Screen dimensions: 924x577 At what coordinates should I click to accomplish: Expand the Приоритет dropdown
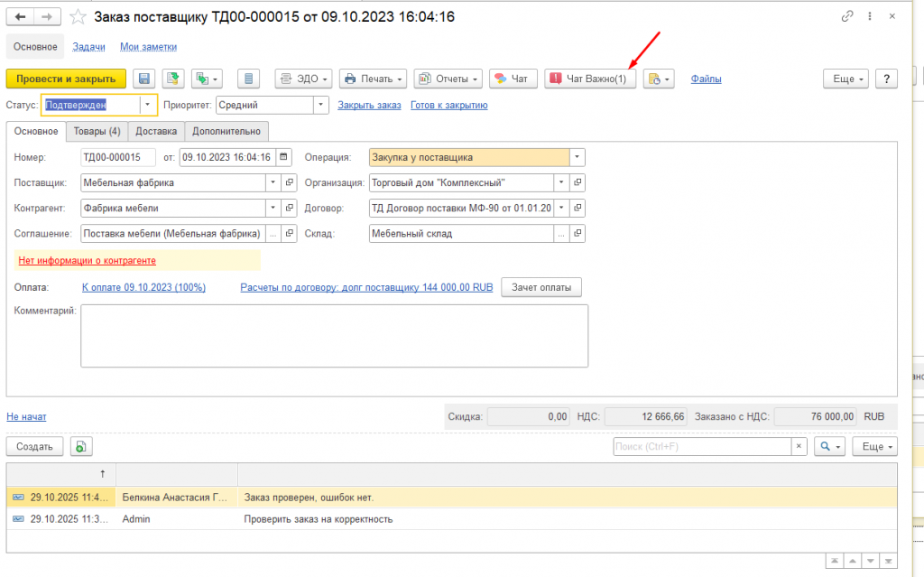click(x=320, y=105)
